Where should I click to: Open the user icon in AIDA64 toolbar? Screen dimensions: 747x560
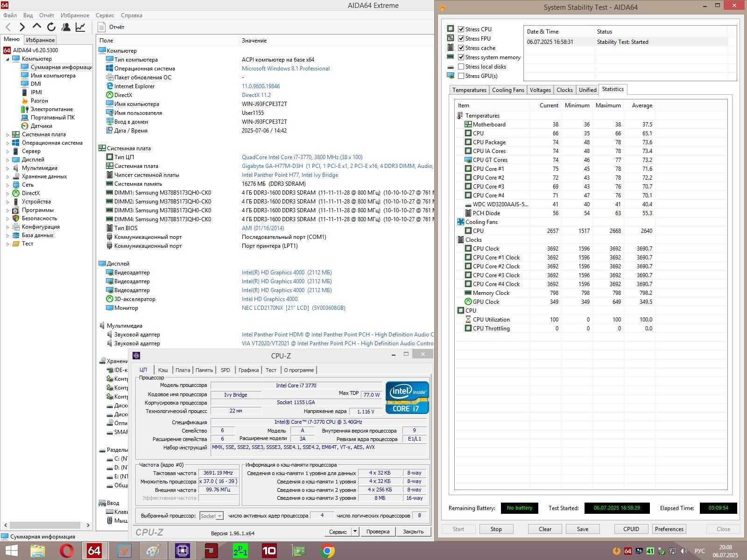click(66, 27)
